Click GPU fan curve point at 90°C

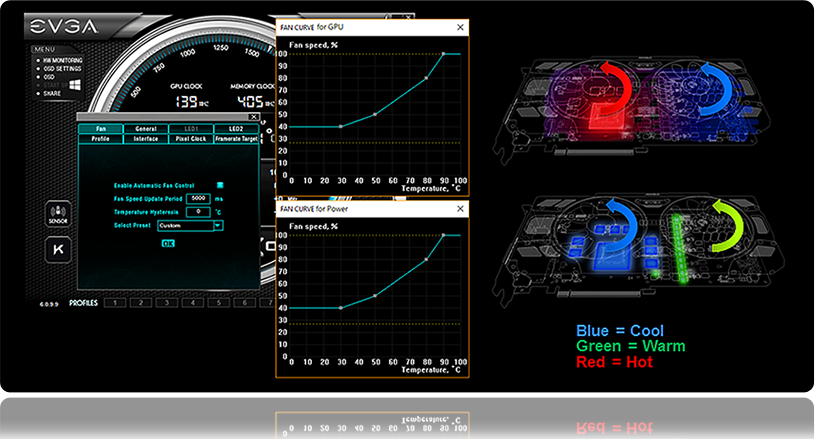coord(443,54)
